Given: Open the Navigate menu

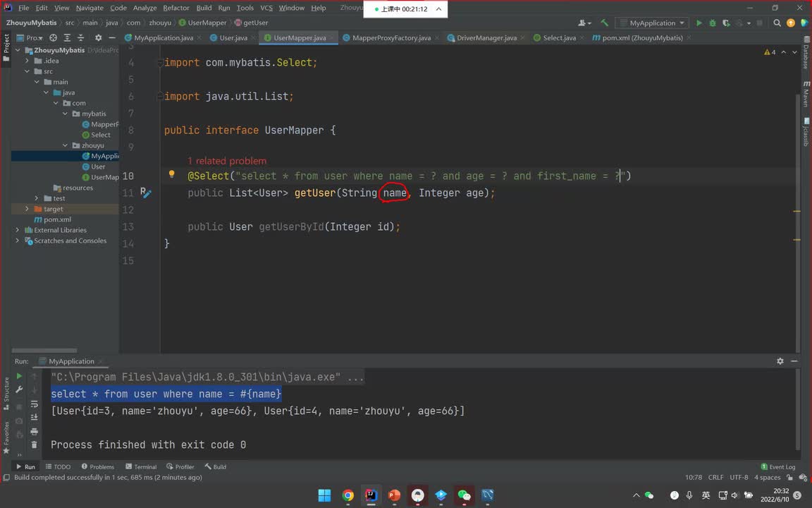Looking at the screenshot, I should tap(90, 8).
